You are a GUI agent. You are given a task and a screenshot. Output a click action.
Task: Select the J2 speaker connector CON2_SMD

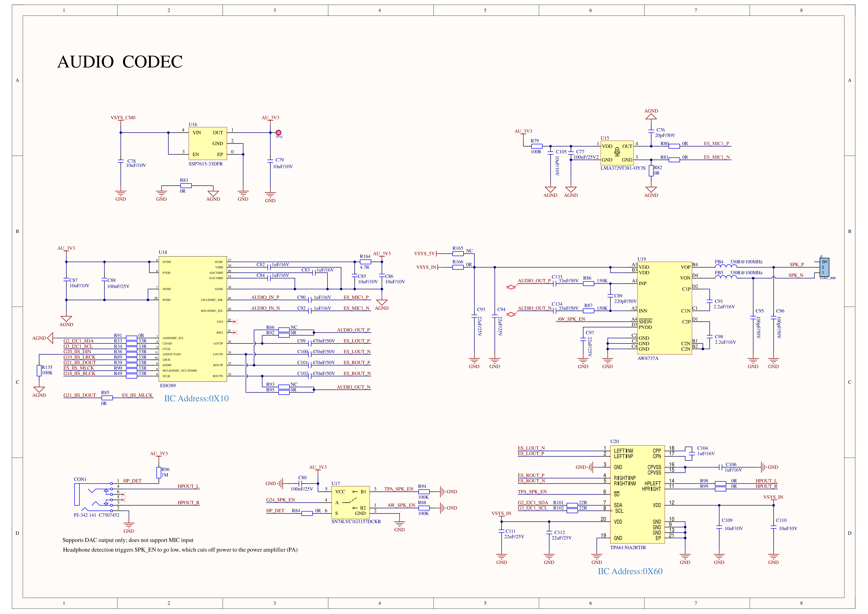point(825,267)
